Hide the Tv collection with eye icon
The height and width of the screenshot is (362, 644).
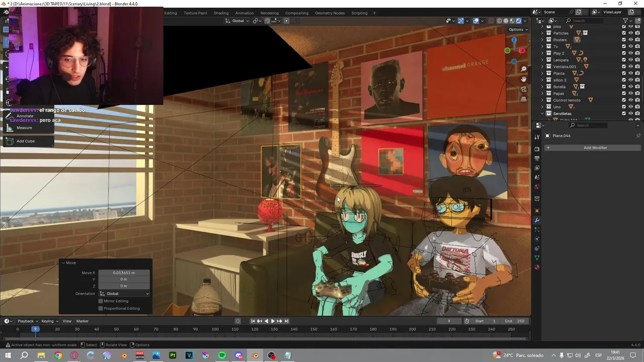pyautogui.click(x=630, y=46)
